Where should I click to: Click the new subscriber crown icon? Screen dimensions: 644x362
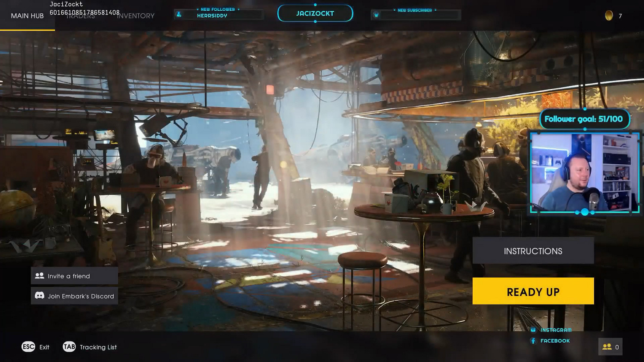tap(376, 15)
